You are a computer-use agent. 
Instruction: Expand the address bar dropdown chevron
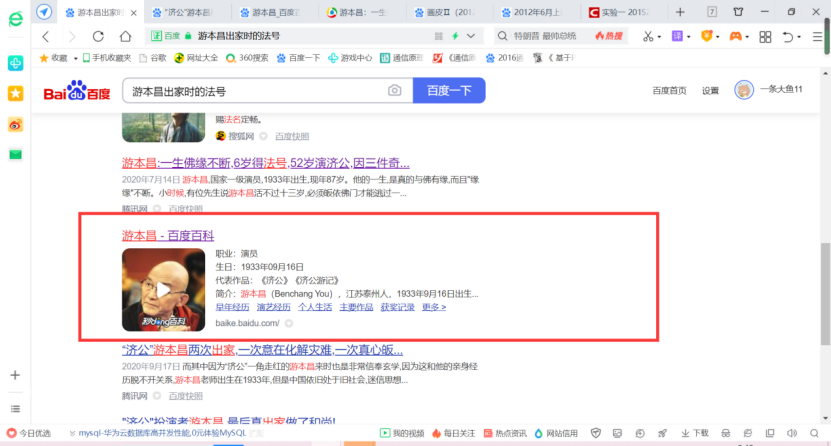[471, 36]
